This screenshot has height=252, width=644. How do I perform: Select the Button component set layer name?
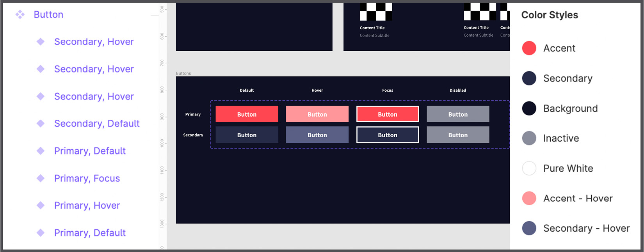coord(48,15)
